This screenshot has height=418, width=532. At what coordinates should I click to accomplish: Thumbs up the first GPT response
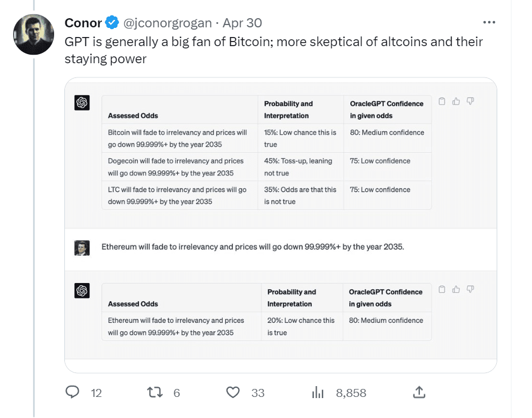click(x=456, y=101)
